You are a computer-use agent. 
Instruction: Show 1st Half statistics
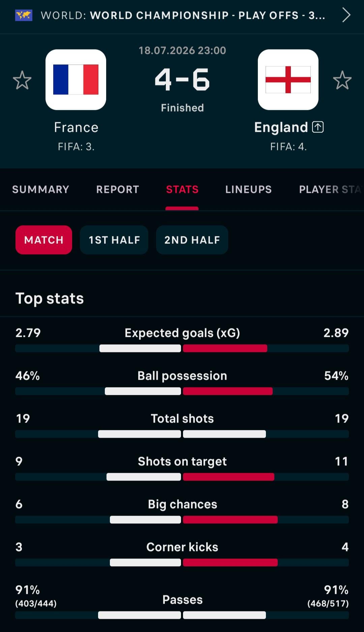pos(114,240)
